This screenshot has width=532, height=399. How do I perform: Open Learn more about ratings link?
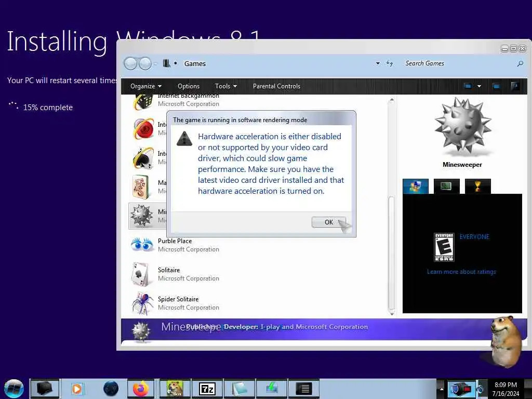tap(461, 272)
